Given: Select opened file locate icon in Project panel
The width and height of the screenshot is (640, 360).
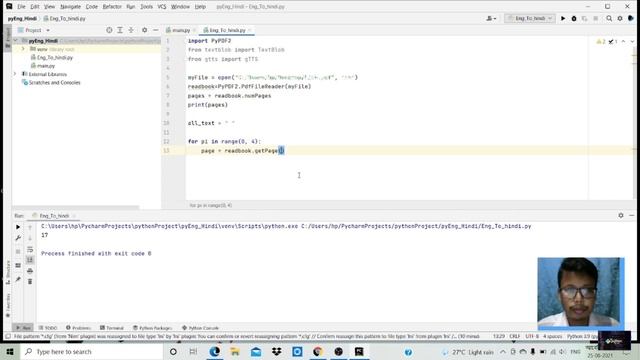Looking at the screenshot, I should (x=109, y=30).
